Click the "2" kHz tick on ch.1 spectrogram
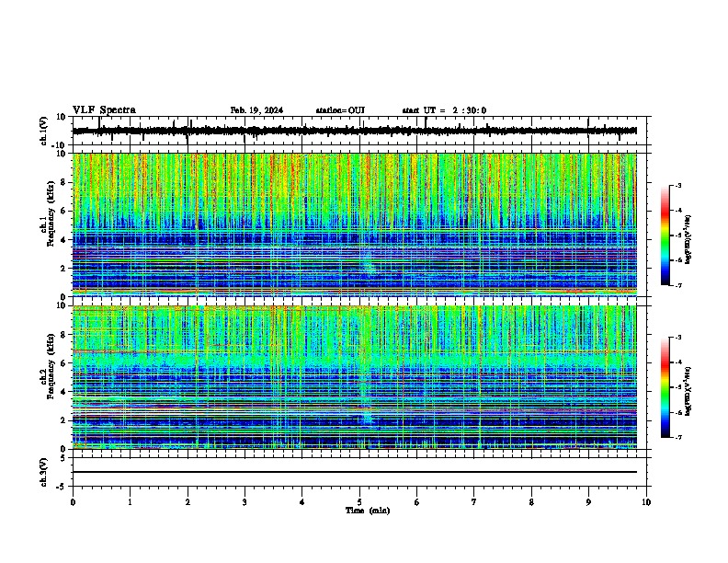The image size is (728, 563). coord(63,268)
